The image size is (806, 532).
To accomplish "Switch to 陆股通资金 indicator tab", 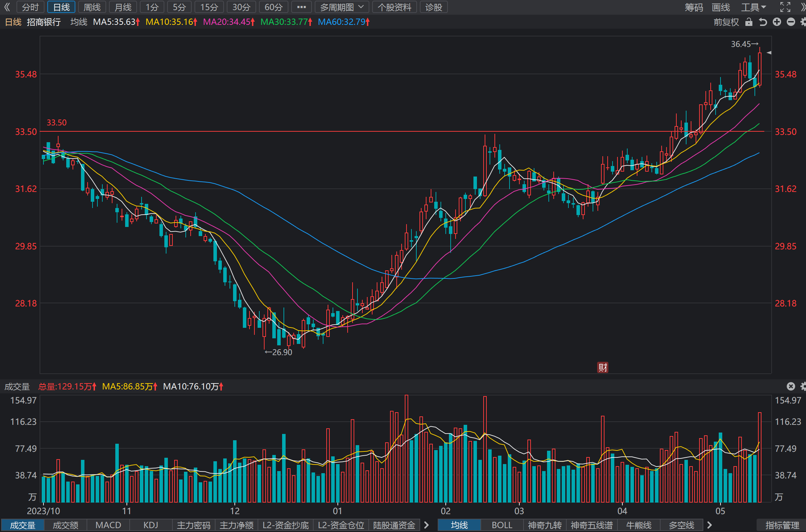I will click(394, 525).
